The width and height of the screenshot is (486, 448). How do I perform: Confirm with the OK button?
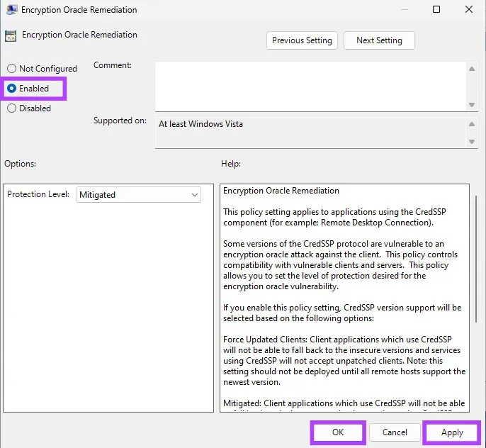(x=338, y=432)
